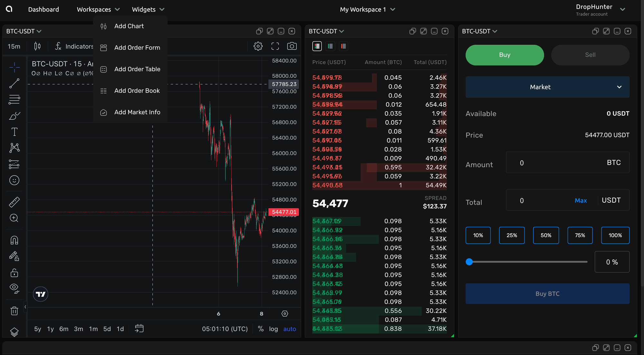The width and height of the screenshot is (644, 355).
Task: Switch order form to Sell
Action: 590,55
